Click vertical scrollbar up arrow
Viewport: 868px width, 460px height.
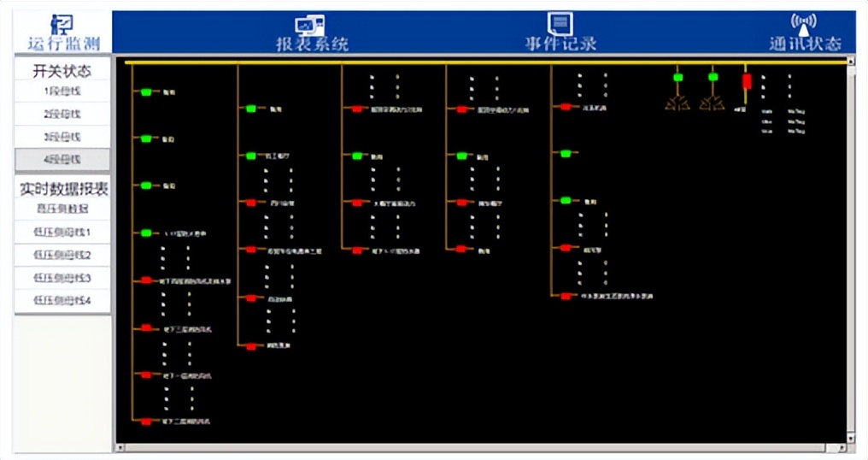click(850, 63)
